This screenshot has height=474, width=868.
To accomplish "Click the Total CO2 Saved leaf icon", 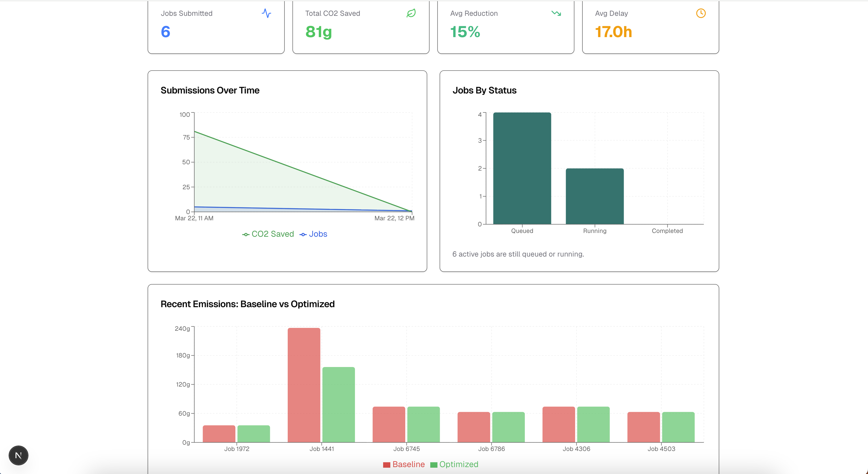I will (x=411, y=14).
